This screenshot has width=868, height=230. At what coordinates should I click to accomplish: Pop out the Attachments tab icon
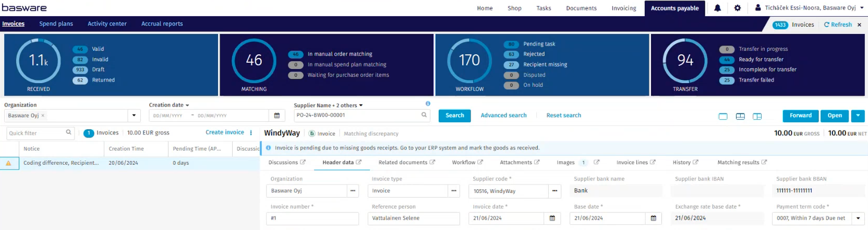coord(536,163)
